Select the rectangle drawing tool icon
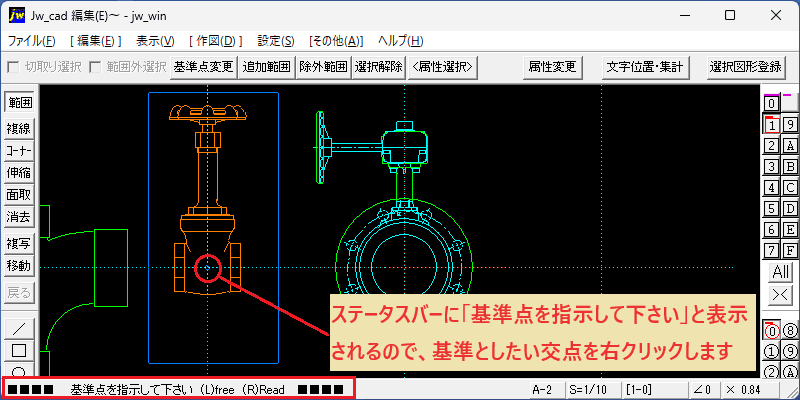This screenshot has height=400, width=800. pyautogui.click(x=19, y=351)
